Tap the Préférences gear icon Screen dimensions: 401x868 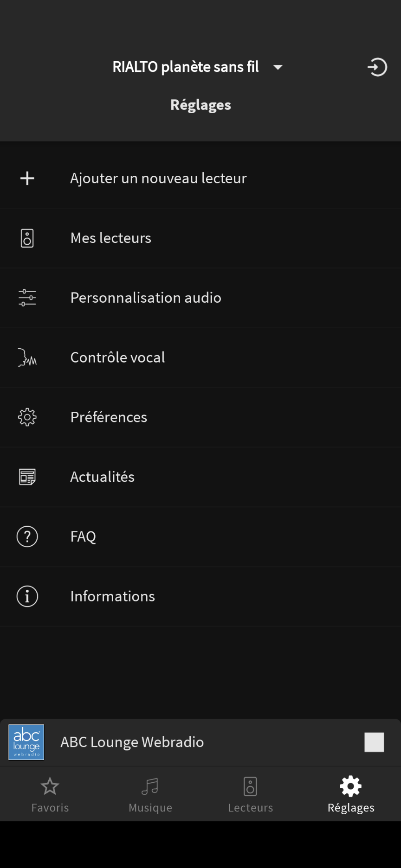click(x=27, y=417)
